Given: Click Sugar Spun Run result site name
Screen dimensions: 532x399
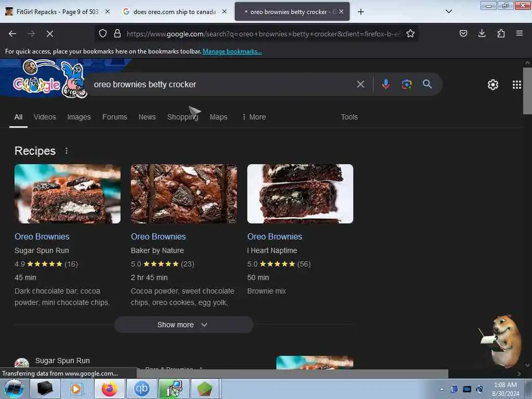Looking at the screenshot, I should click(x=62, y=361).
